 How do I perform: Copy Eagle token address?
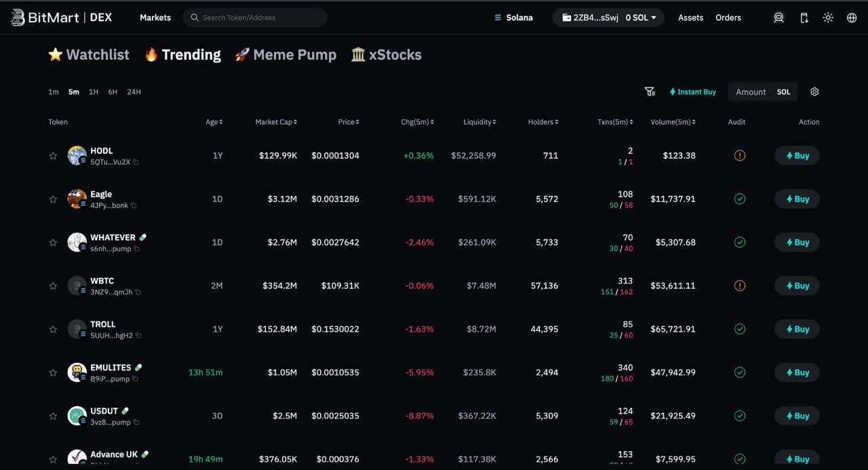pyautogui.click(x=134, y=205)
